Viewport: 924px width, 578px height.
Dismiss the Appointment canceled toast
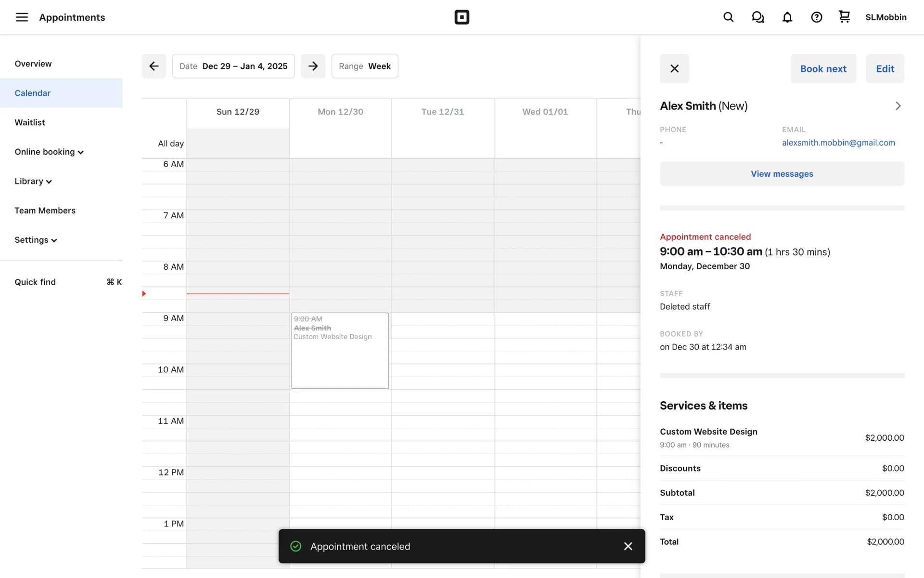[x=628, y=546]
